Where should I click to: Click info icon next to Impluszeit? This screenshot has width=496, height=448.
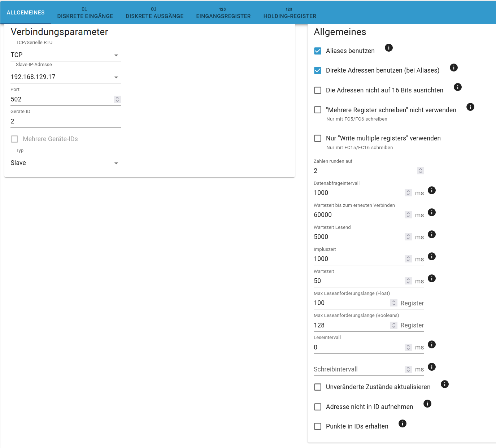coord(431,256)
